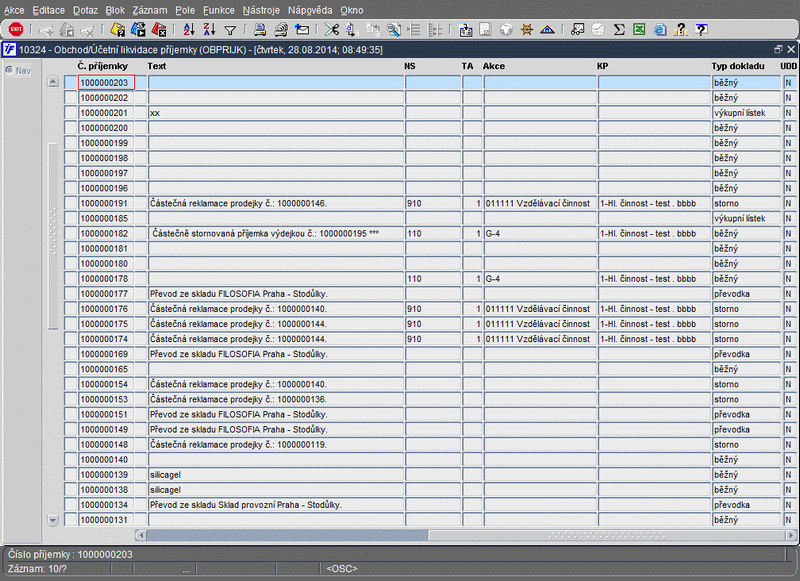Export to Excel via green icon
Viewport: 800px width, 581px height.
coord(639,30)
